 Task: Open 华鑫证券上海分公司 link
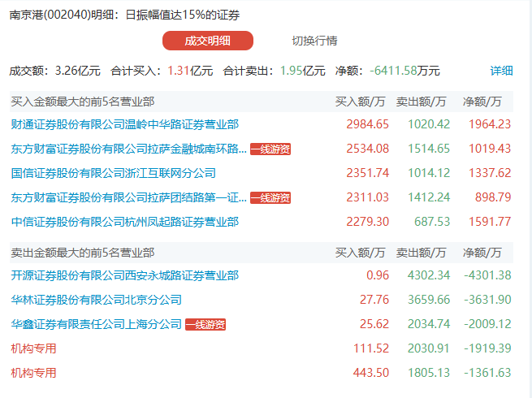click(97, 324)
